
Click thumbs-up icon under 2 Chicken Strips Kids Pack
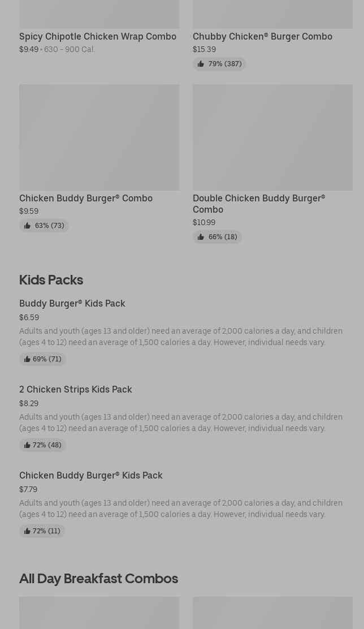click(27, 445)
